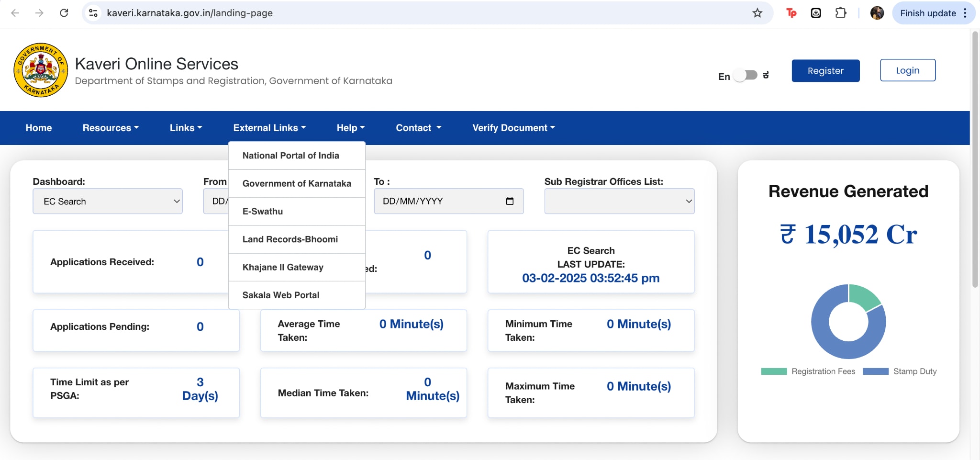
Task: Choose Land Records-Bhoomi menu entry
Action: (290, 239)
